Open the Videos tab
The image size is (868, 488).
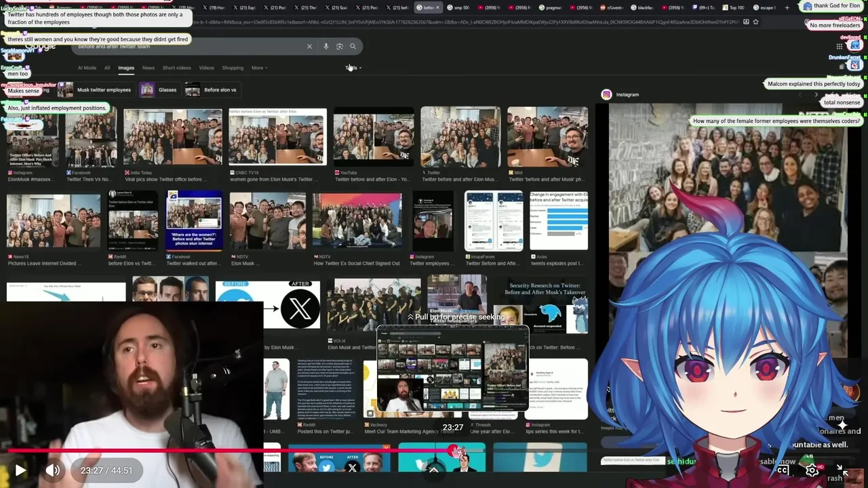click(x=206, y=68)
